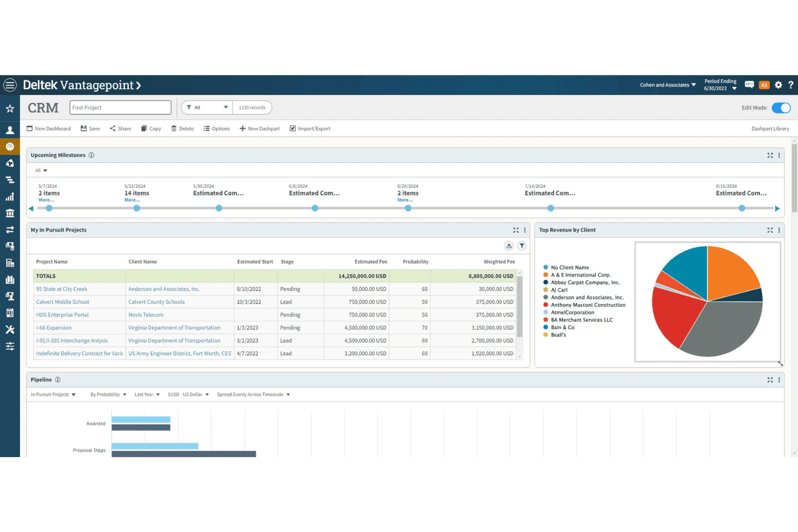This screenshot has height=532, width=798.
Task: Open the Contacts person icon in sidebar
Action: coord(10,130)
